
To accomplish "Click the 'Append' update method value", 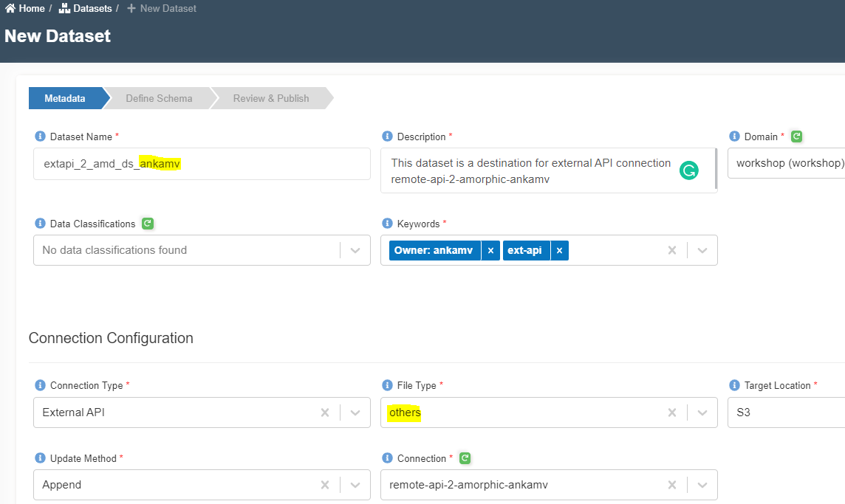I will [62, 485].
